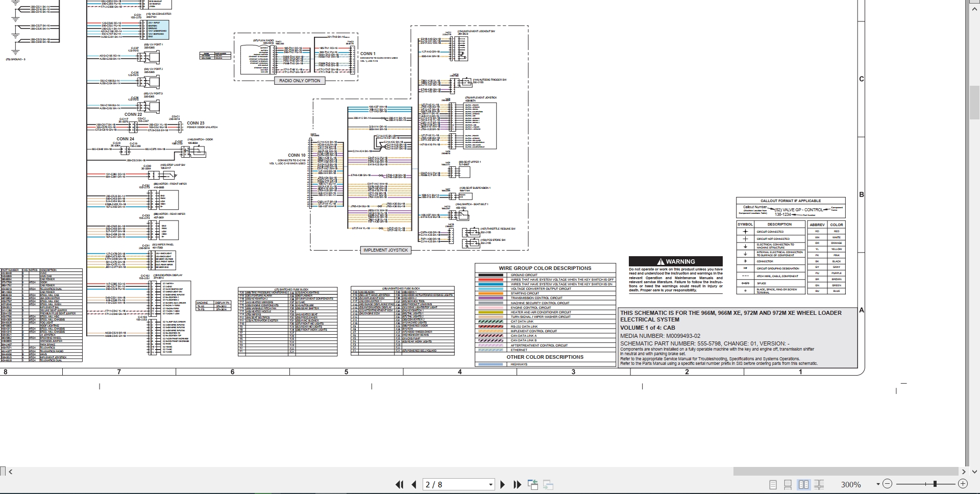Click OTHER COLOR DESCRIPTIONS heading
The height and width of the screenshot is (494, 980).
click(x=545, y=357)
